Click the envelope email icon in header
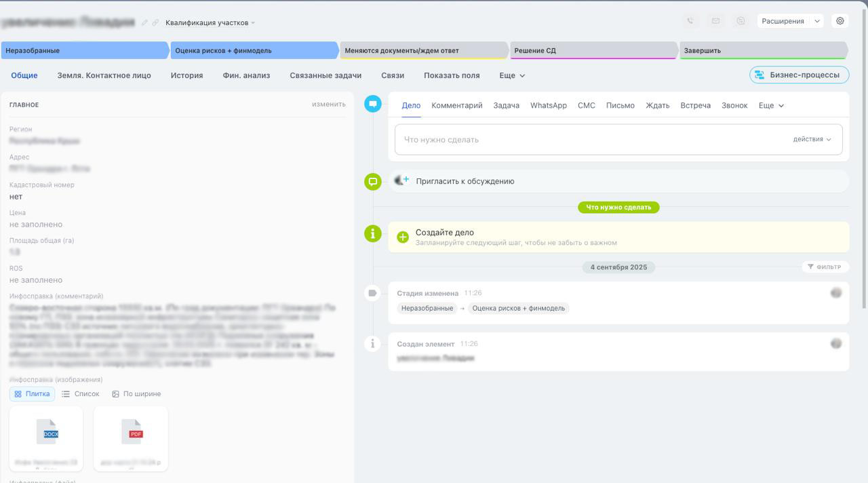 pos(715,21)
